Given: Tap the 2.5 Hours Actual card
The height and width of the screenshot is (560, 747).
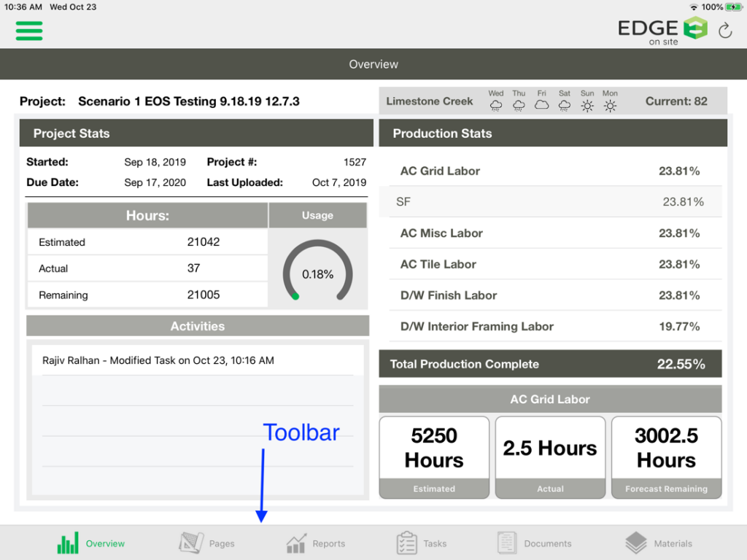Looking at the screenshot, I should click(x=550, y=457).
